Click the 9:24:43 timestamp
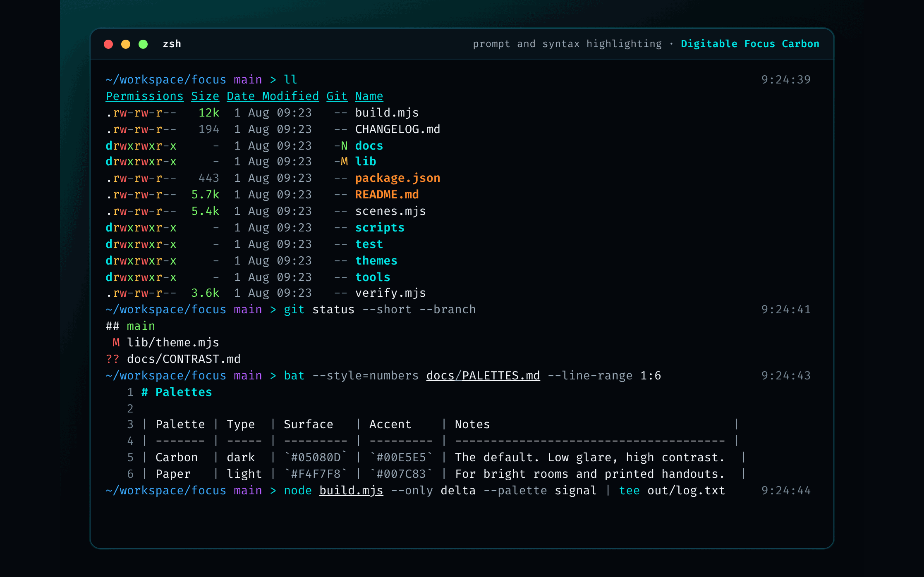 click(x=786, y=376)
